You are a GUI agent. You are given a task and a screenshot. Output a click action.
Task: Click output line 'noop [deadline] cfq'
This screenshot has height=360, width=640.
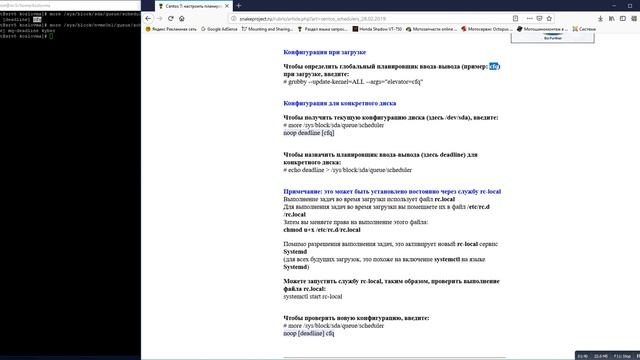click(x=309, y=333)
